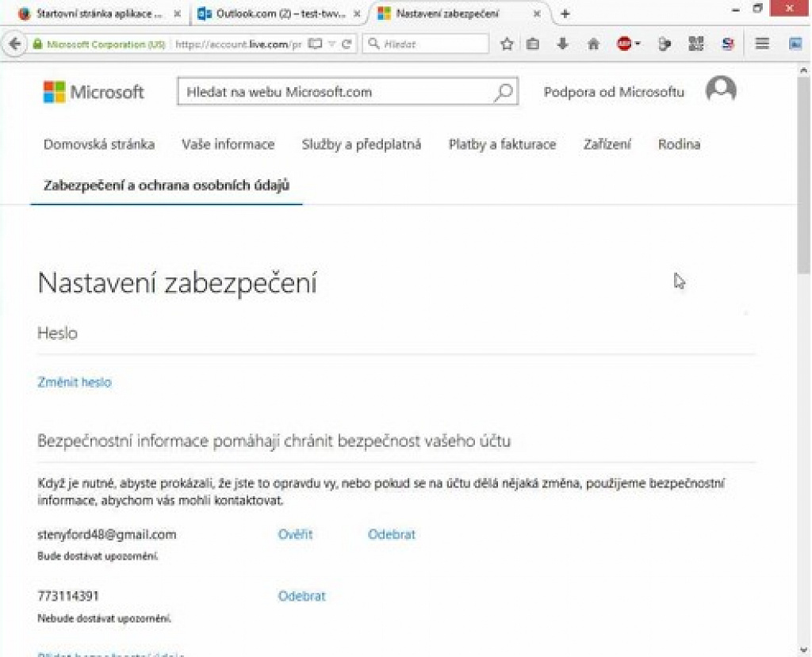
Task: Click "Nebude dostávat upozornění." text
Action: click(104, 618)
